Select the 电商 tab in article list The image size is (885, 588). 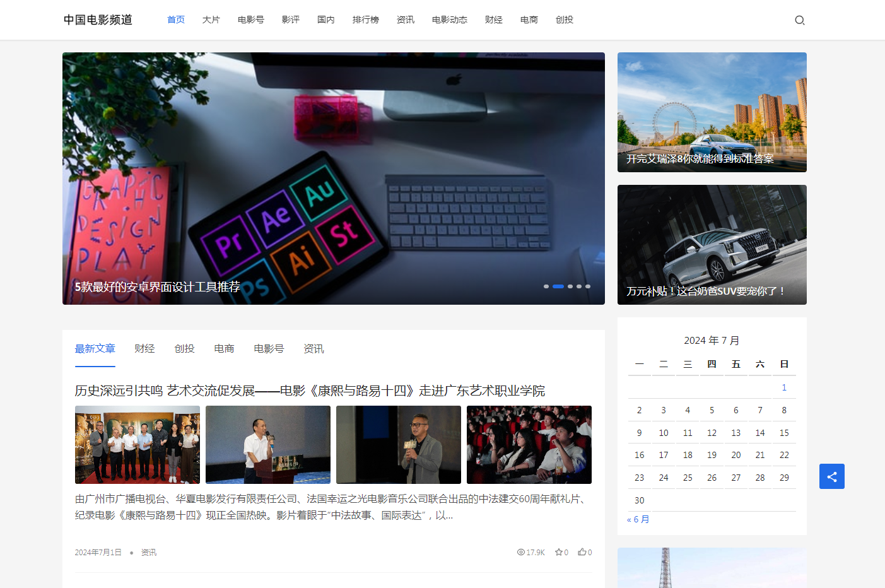coord(224,349)
